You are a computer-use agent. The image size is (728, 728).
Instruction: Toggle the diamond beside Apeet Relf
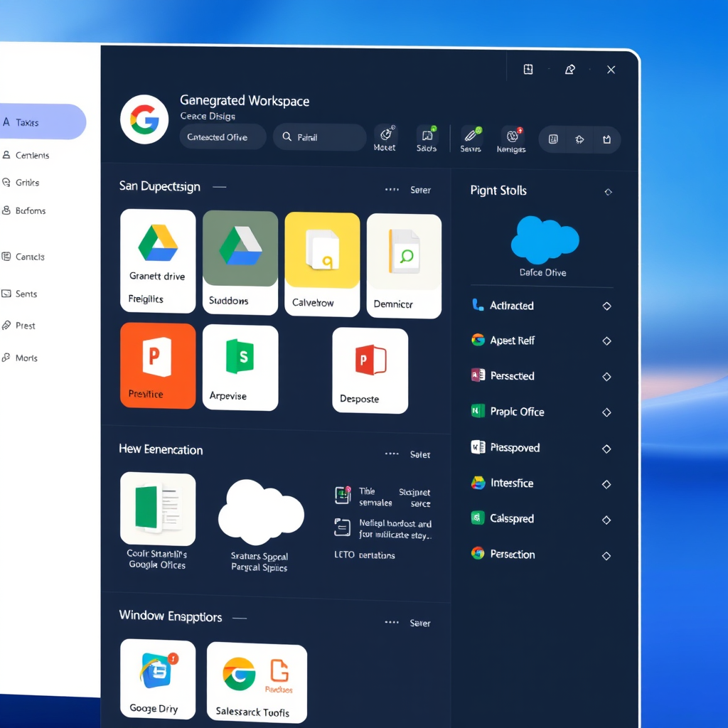point(606,341)
